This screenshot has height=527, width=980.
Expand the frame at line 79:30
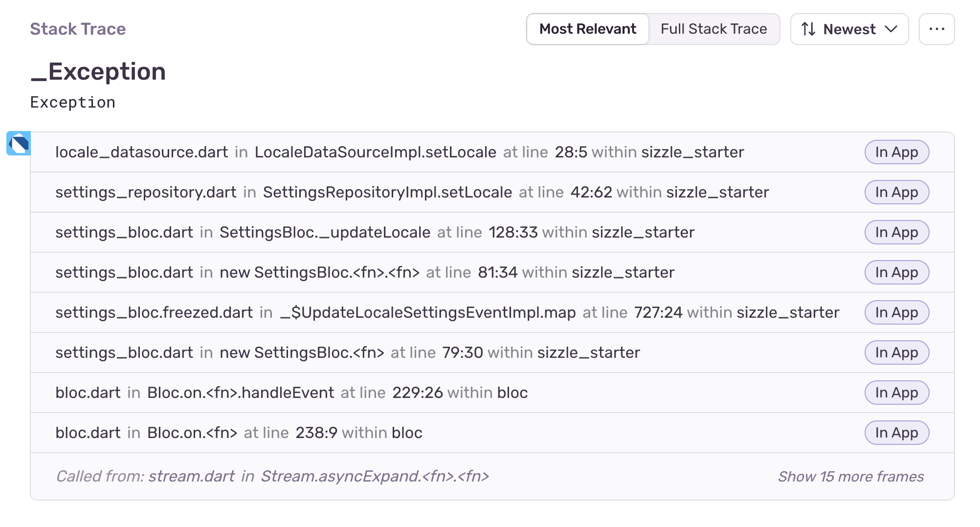coord(462,352)
